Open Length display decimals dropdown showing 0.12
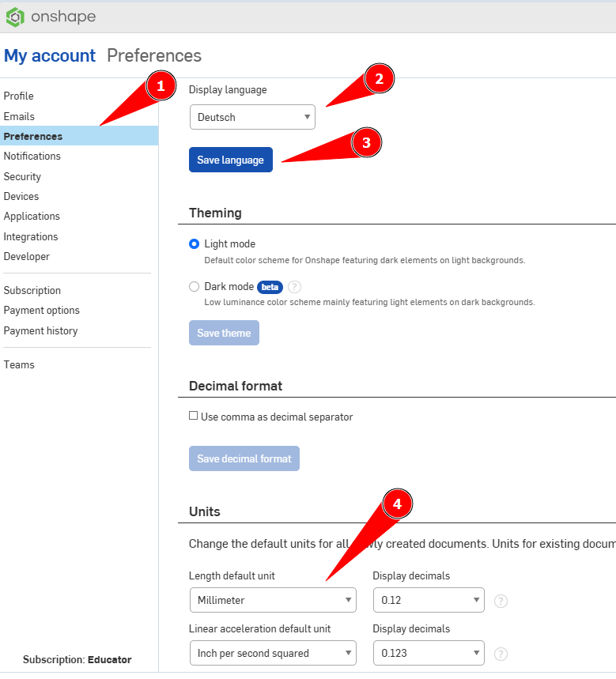This screenshot has width=616, height=679. coord(428,600)
